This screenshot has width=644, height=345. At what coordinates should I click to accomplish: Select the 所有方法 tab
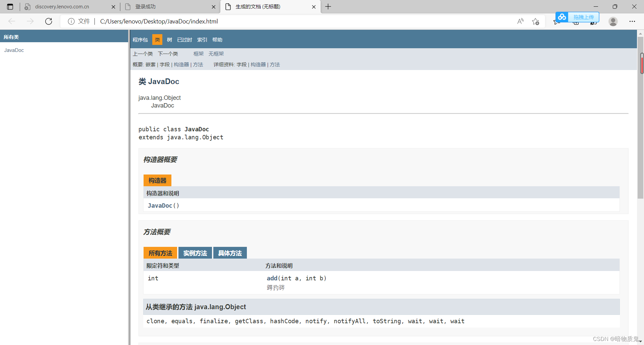[160, 253]
